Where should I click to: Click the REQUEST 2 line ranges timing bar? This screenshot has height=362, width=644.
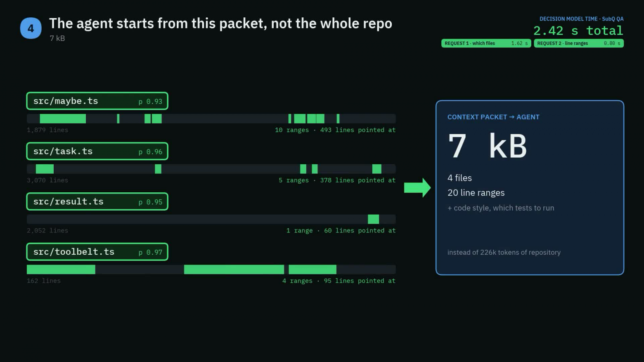[x=578, y=43]
